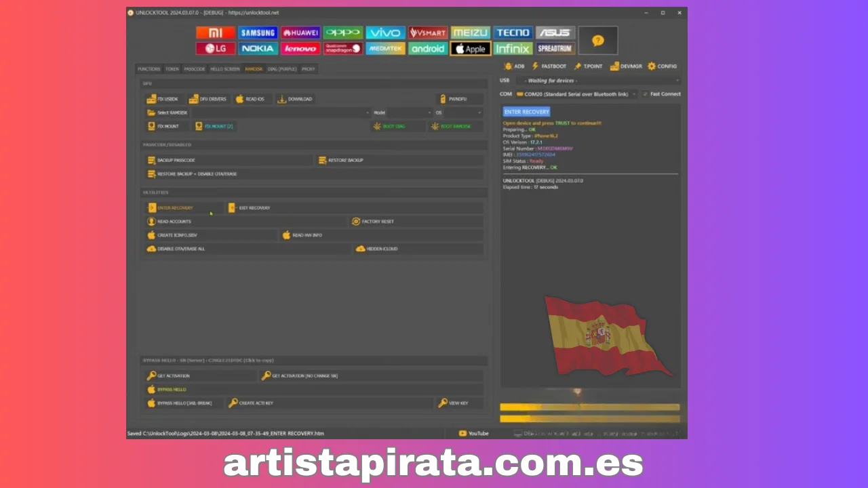868x488 pixels.
Task: Open the ADB tool
Action: pos(514,66)
